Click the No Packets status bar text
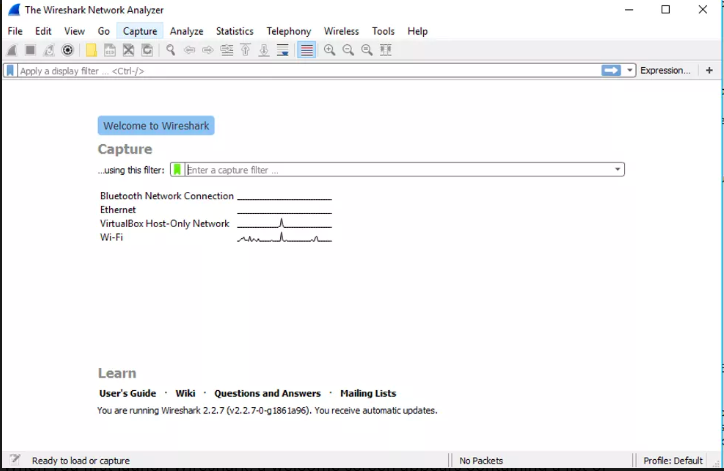Viewport: 724px width, 471px height. tap(481, 460)
